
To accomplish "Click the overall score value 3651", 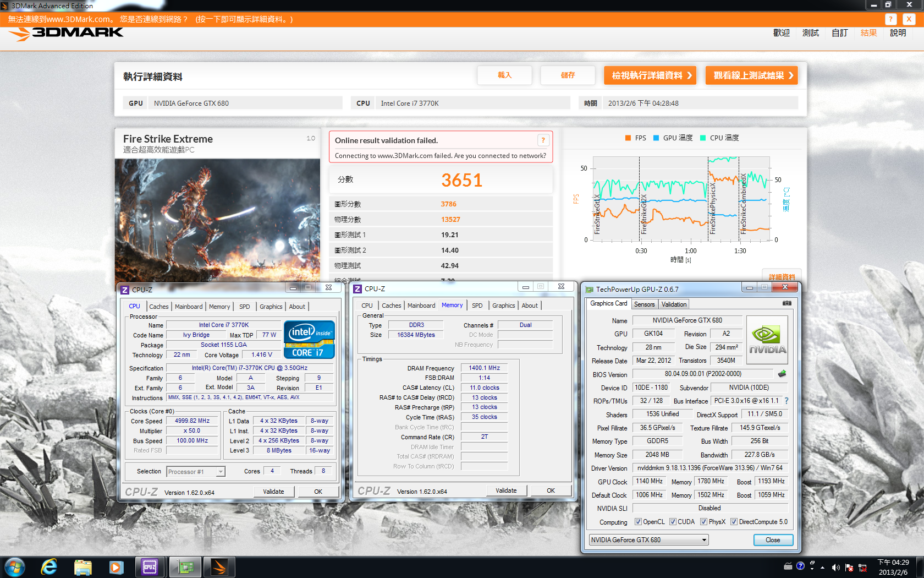I will (x=461, y=180).
